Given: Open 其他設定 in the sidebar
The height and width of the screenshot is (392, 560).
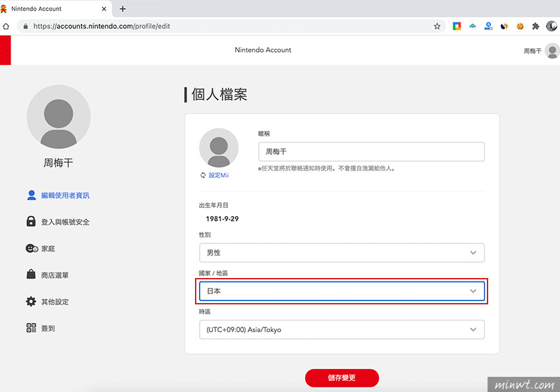Looking at the screenshot, I should coord(55,302).
